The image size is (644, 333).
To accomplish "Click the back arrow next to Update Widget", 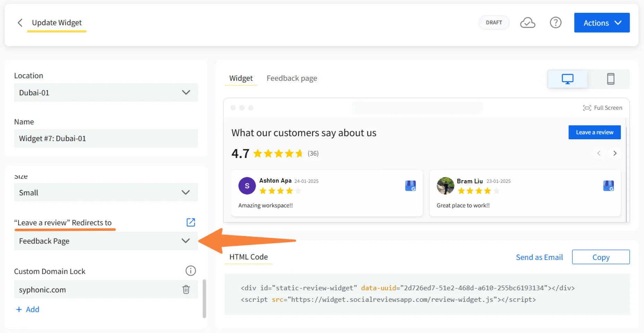I will tap(20, 23).
